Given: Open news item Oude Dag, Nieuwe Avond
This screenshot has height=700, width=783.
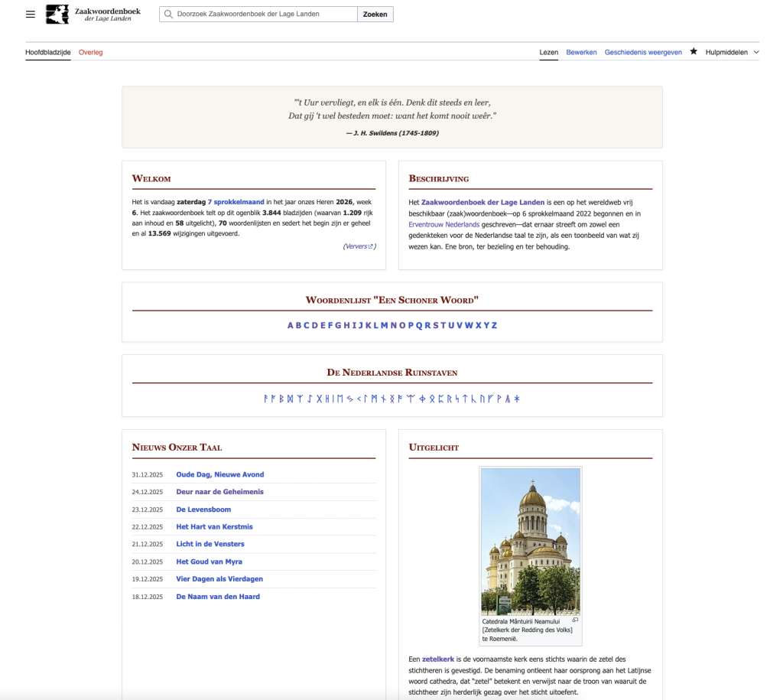Looking at the screenshot, I should coord(219,474).
